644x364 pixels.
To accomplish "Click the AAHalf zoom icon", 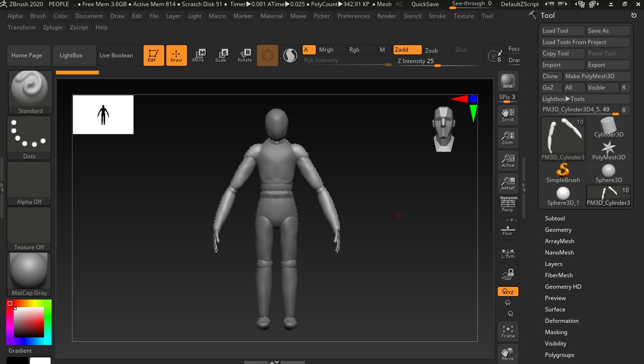I will pos(508,183).
